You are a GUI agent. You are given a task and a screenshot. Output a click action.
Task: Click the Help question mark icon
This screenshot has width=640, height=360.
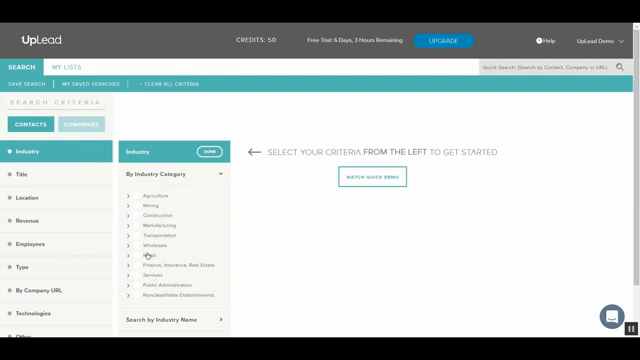(x=539, y=41)
